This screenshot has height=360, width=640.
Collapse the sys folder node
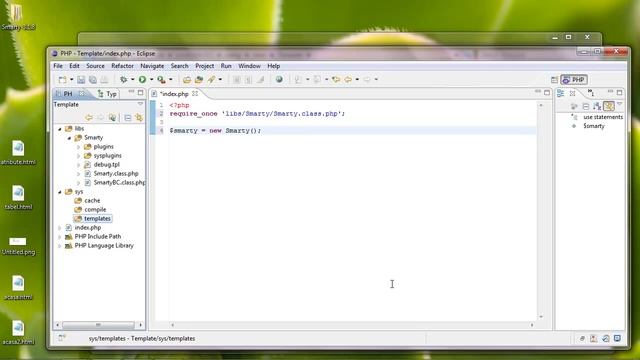(x=60, y=192)
